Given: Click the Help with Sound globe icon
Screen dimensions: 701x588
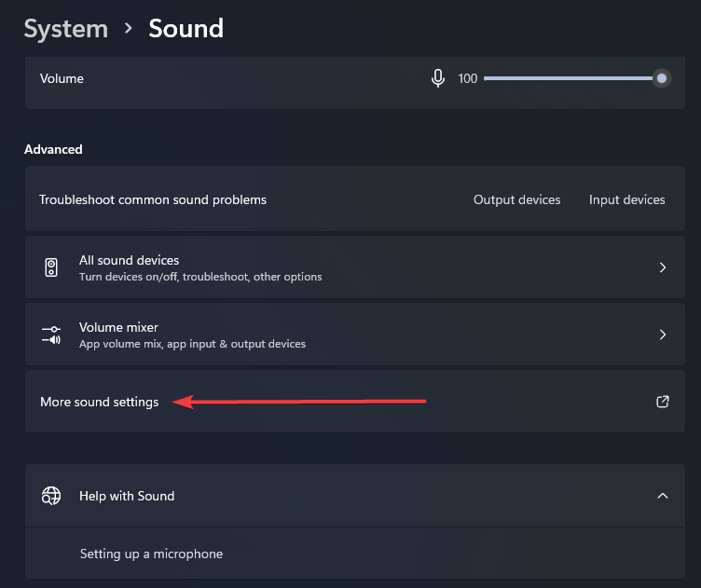Looking at the screenshot, I should click(51, 496).
